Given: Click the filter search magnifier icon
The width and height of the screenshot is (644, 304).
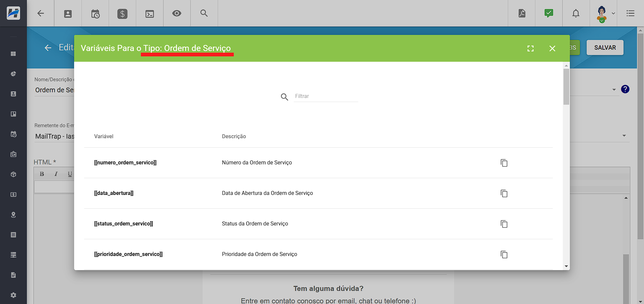Looking at the screenshot, I should [x=284, y=97].
